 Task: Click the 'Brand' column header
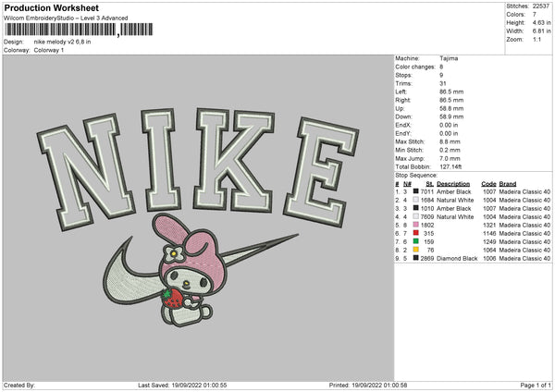508,184
